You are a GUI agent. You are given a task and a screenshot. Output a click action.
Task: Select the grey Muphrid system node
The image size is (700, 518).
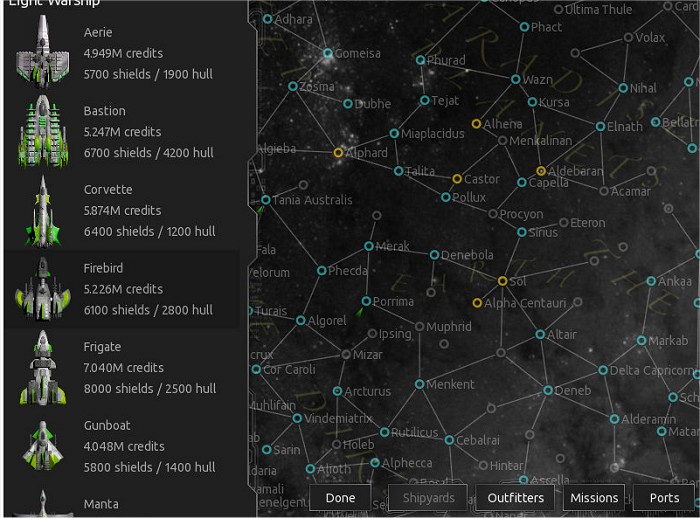click(x=419, y=327)
